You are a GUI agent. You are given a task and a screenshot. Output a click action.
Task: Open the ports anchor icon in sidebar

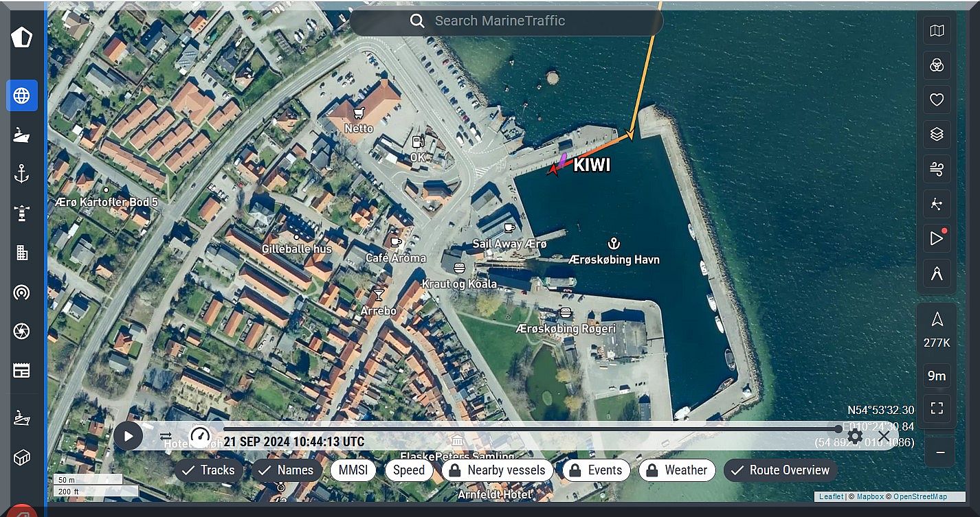(x=22, y=174)
